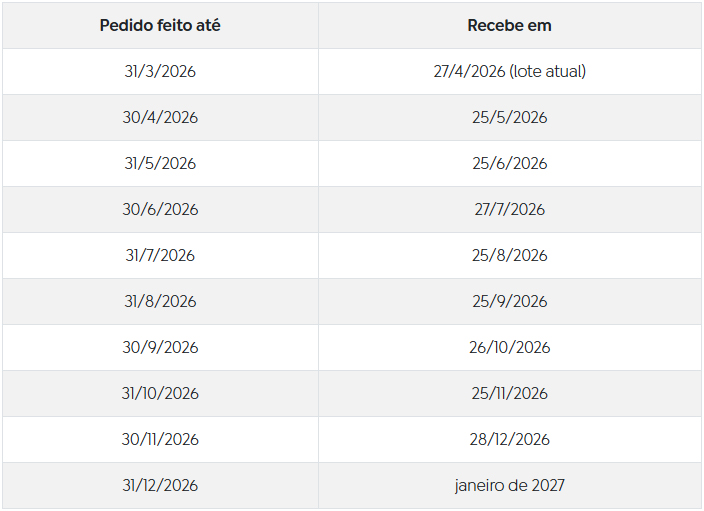Click the 27/7/2026 receive date cell
Screen dimensions: 704x511
pos(510,210)
